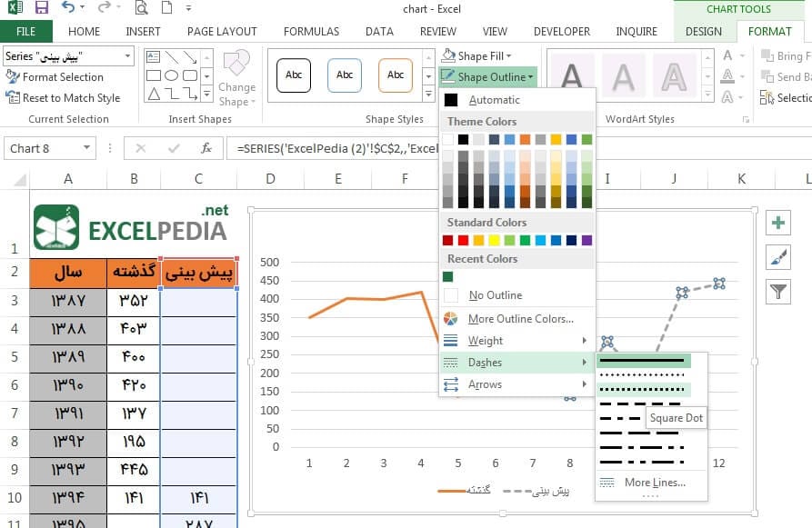
Task: Click Format Selection in Current Selection group
Action: tap(55, 77)
